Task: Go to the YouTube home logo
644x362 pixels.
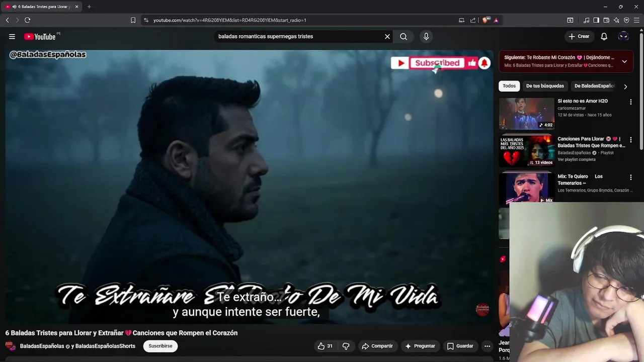Action: (40, 37)
